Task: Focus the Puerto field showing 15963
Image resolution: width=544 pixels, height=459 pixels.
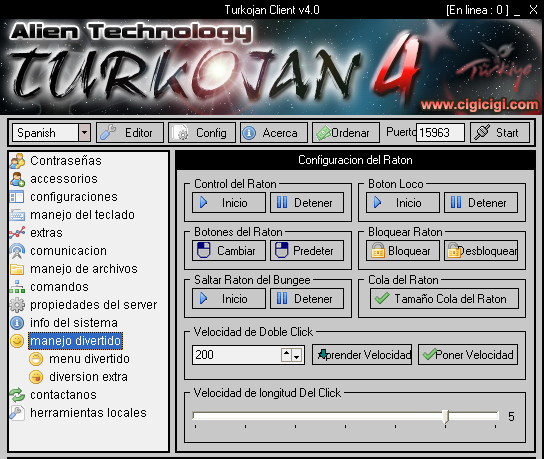Action: coord(440,133)
